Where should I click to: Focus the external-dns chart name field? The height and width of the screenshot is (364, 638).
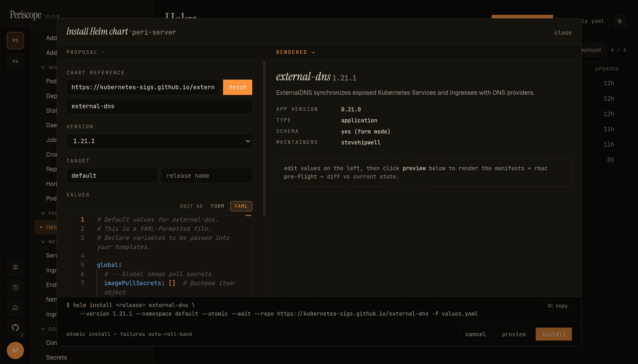(159, 106)
